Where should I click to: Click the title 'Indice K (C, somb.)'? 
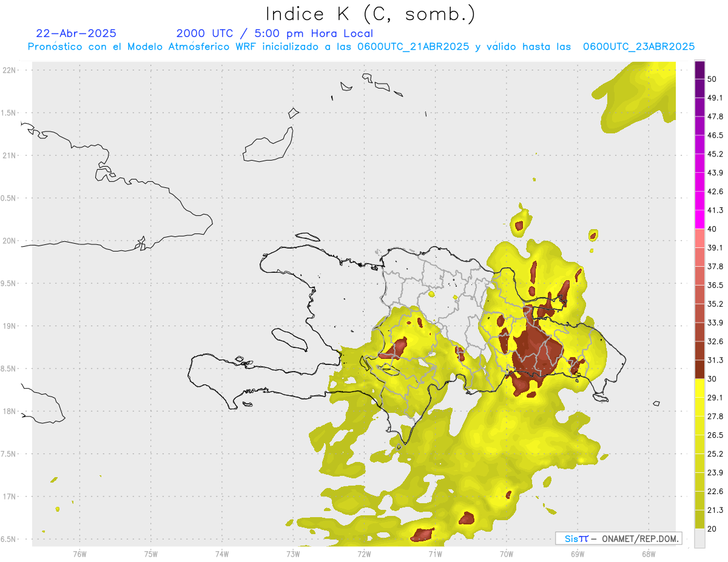coord(369,14)
